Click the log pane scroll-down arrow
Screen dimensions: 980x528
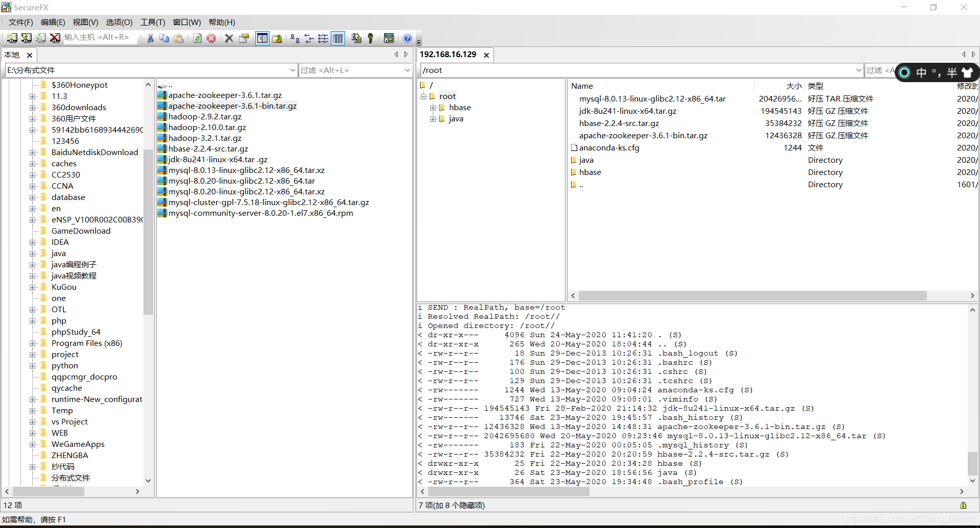[972, 481]
